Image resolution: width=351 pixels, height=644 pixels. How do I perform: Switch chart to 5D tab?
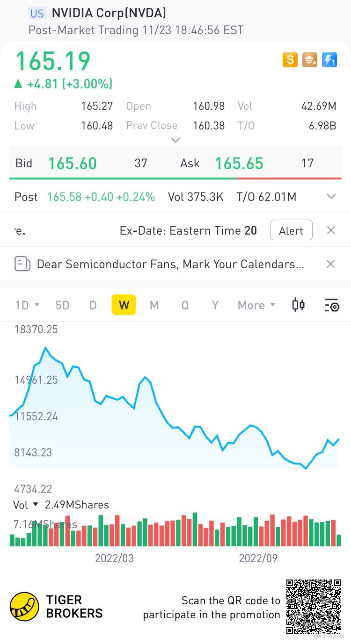[62, 305]
